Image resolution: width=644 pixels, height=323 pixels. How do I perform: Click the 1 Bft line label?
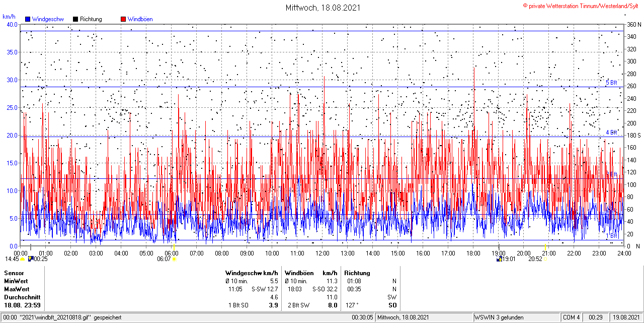611,235
